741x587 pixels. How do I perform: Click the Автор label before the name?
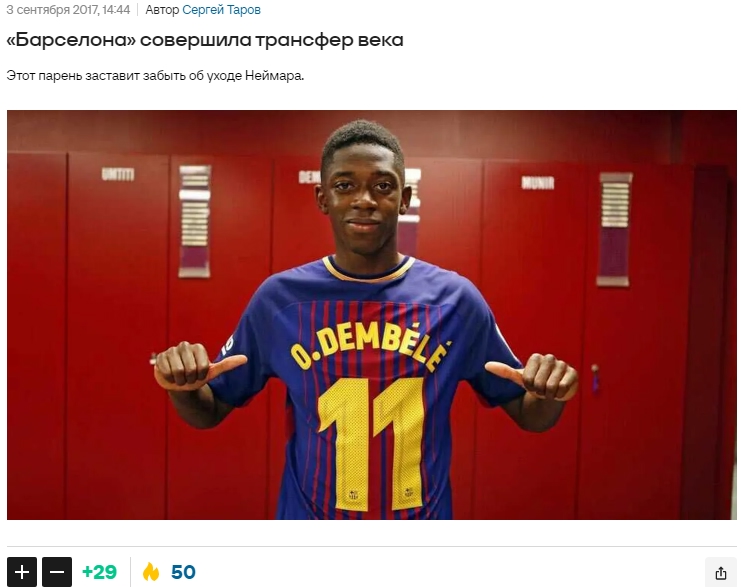[x=162, y=9]
